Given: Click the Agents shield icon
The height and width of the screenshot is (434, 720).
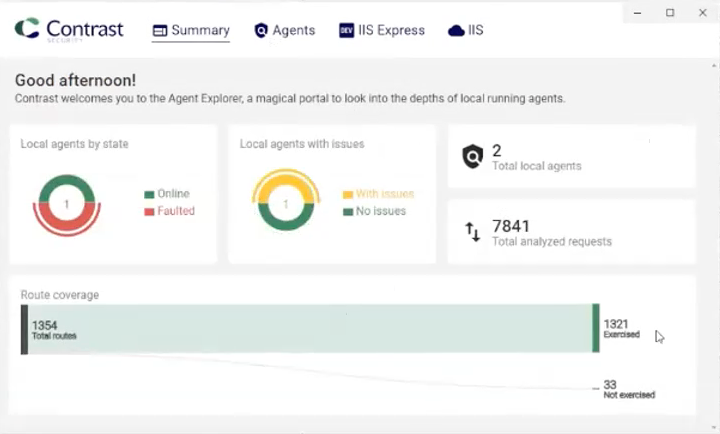Looking at the screenshot, I should click(261, 31).
